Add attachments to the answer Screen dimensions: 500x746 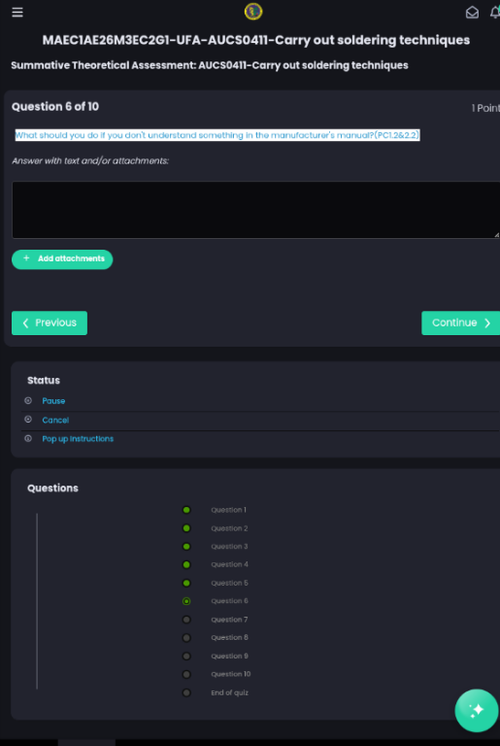click(62, 259)
